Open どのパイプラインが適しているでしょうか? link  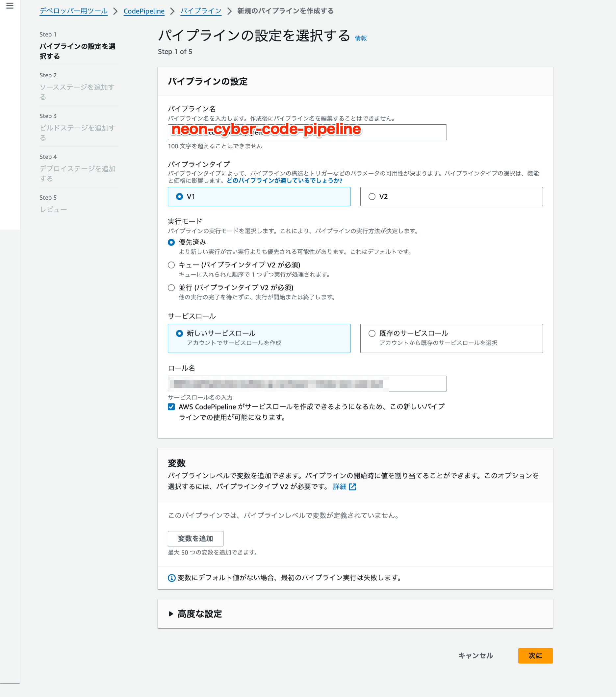[283, 181]
